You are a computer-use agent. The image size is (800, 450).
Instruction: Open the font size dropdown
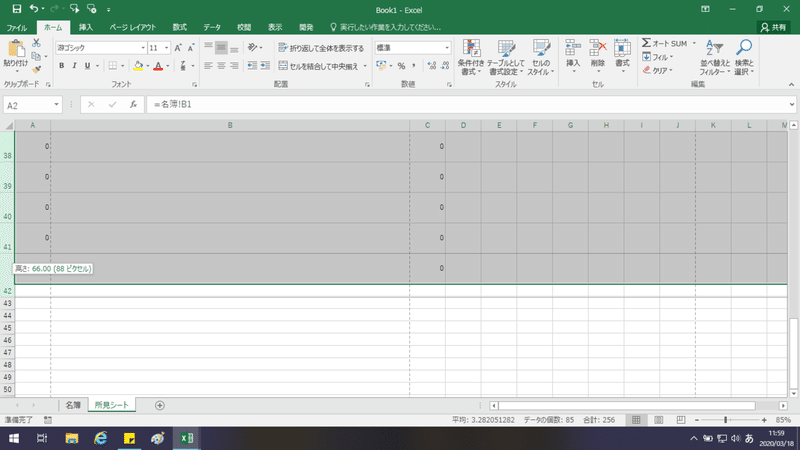click(x=166, y=48)
